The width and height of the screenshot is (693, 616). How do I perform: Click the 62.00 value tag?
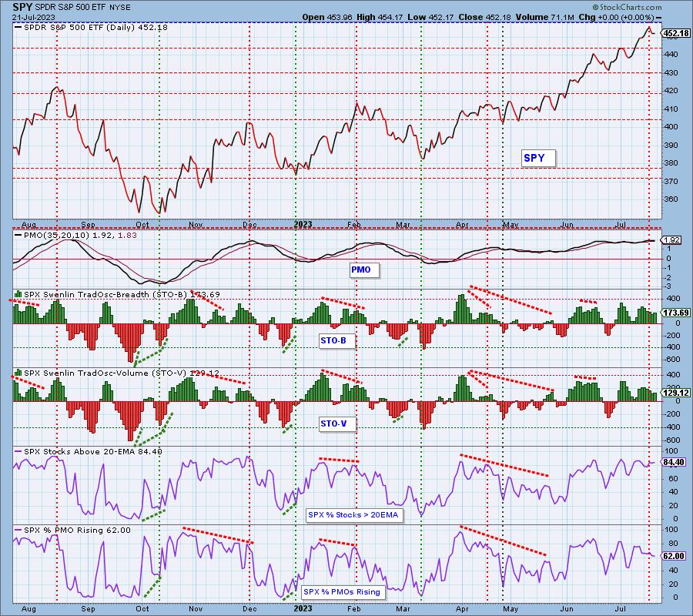pyautogui.click(x=675, y=556)
